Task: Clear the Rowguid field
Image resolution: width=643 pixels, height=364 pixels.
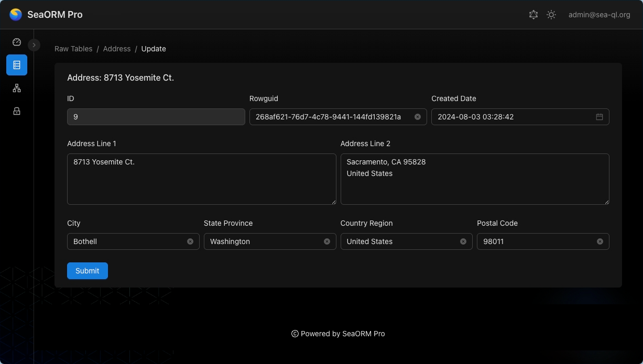Action: 418,117
